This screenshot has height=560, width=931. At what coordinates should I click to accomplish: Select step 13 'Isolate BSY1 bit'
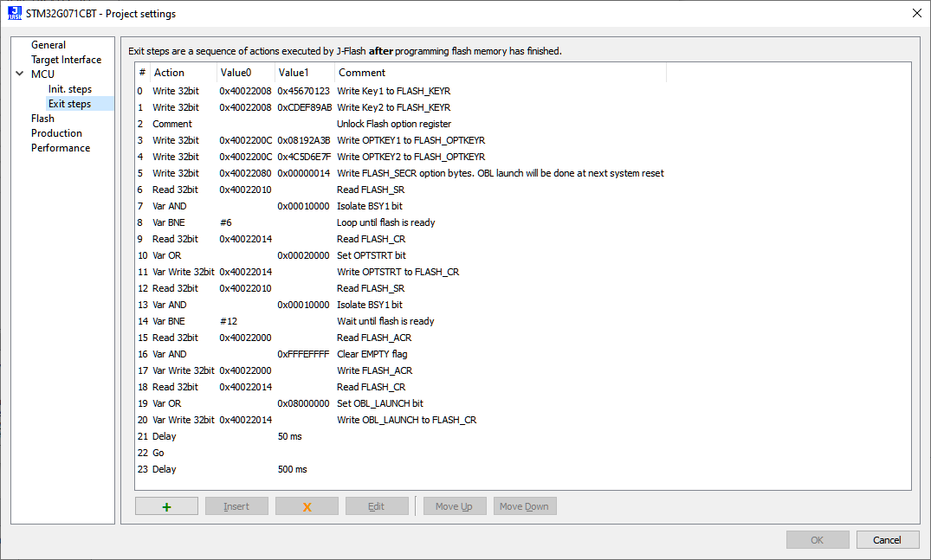point(401,305)
